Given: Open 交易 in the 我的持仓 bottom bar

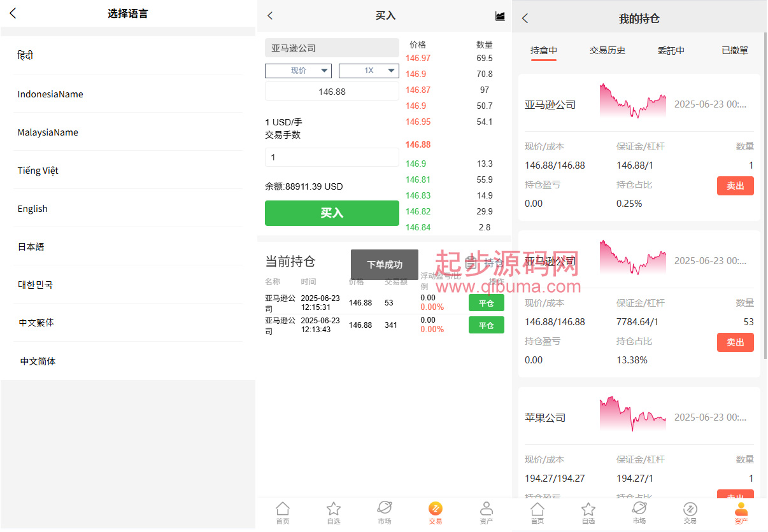Looking at the screenshot, I should pos(690,513).
